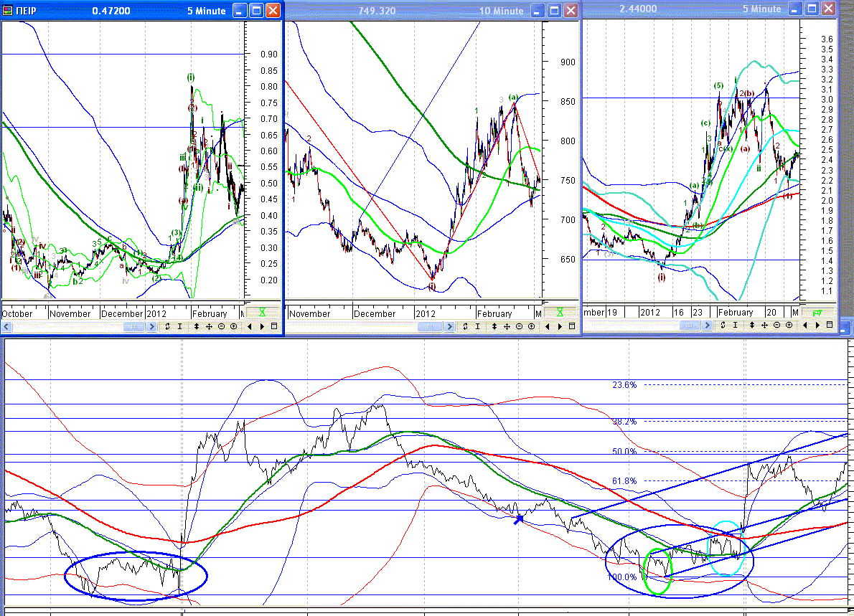Select I-beam cursor tool in 2.44000 chart

[x=736, y=326]
